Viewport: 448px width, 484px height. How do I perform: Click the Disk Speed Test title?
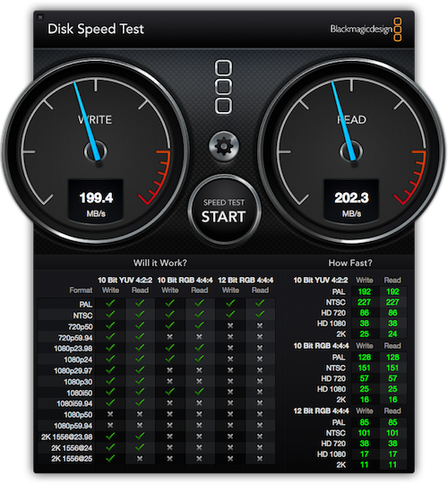tap(96, 30)
